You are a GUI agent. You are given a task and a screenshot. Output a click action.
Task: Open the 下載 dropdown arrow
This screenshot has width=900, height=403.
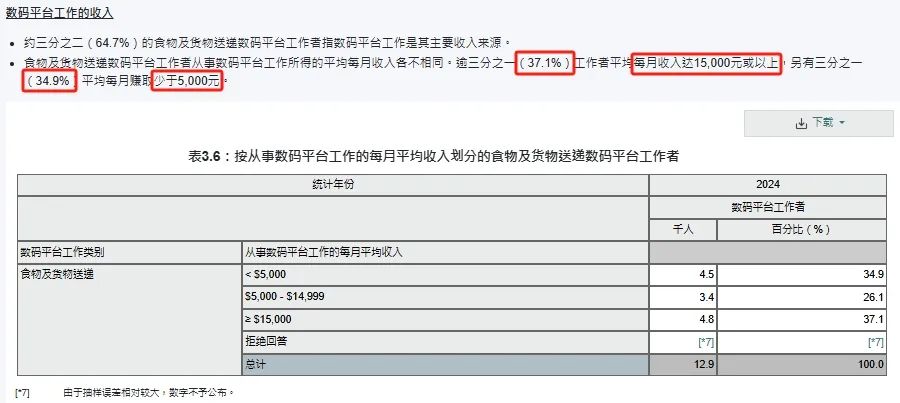point(842,123)
